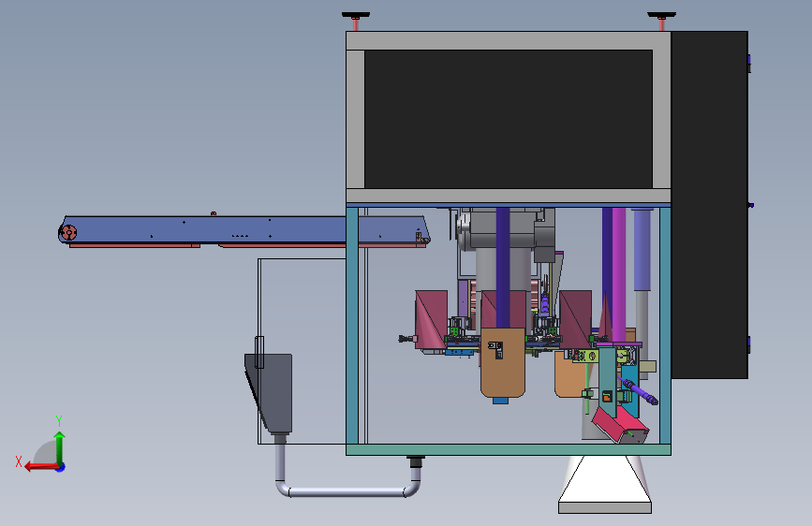The width and height of the screenshot is (812, 526).
Task: Select the top-right leveling foot pad
Action: click(x=661, y=15)
